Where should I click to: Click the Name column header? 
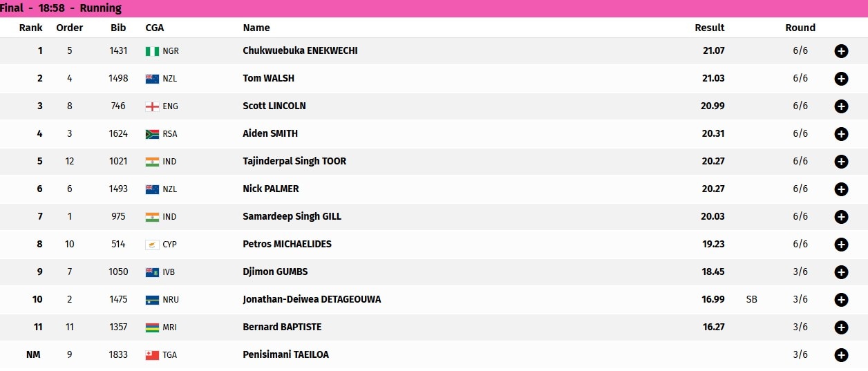pos(256,28)
